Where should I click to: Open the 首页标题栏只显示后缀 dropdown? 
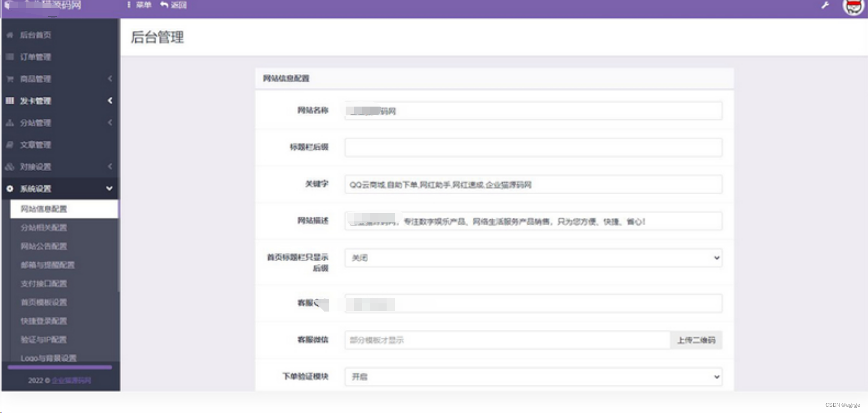coord(533,258)
